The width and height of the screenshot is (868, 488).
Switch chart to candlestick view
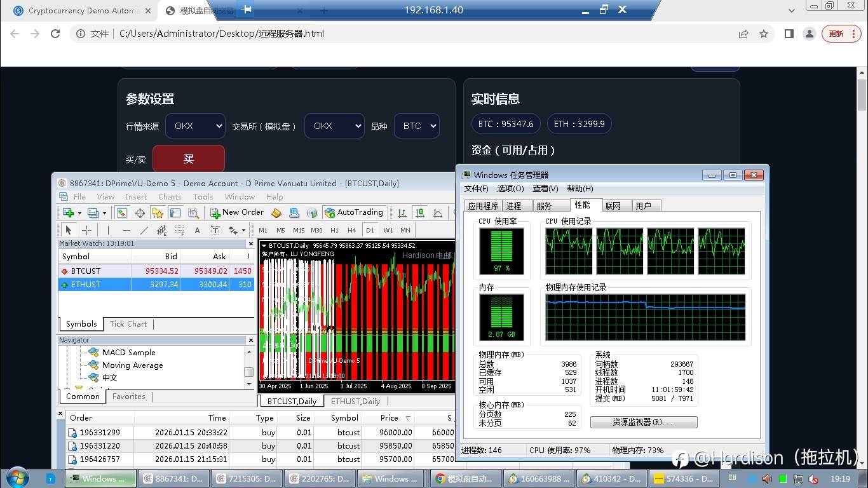point(419,212)
